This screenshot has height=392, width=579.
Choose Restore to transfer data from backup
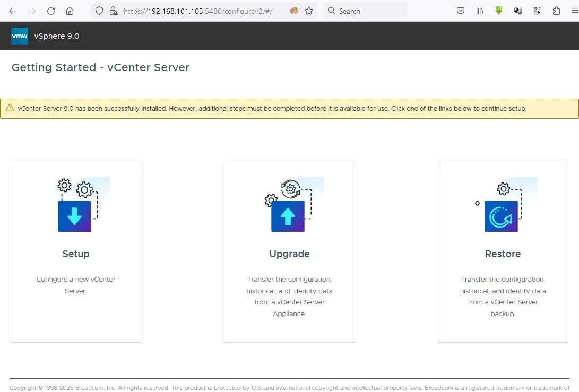(503, 254)
